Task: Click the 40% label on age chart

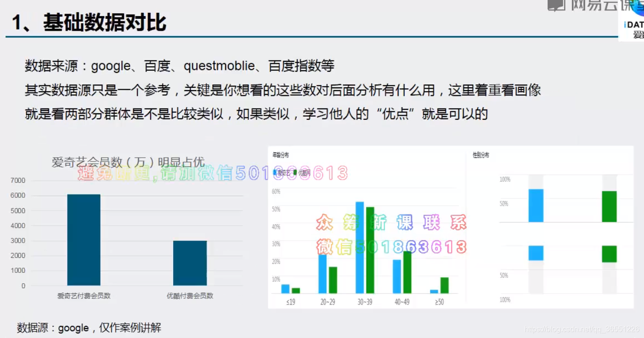Action: (276, 227)
